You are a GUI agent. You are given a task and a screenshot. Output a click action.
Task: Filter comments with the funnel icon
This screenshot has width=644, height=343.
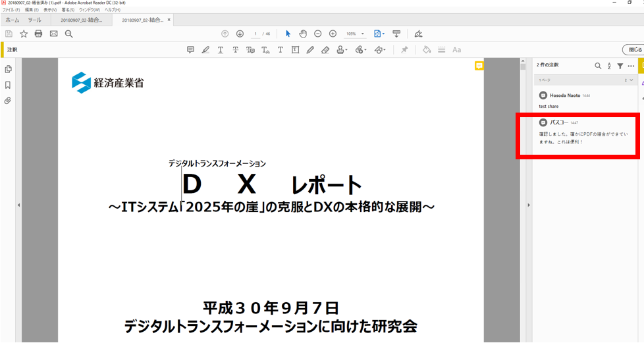coord(620,66)
